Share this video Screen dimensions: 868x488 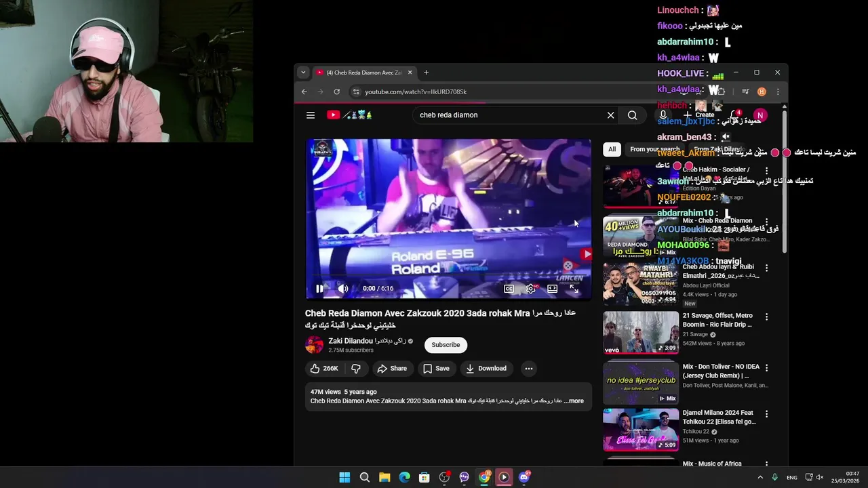392,369
